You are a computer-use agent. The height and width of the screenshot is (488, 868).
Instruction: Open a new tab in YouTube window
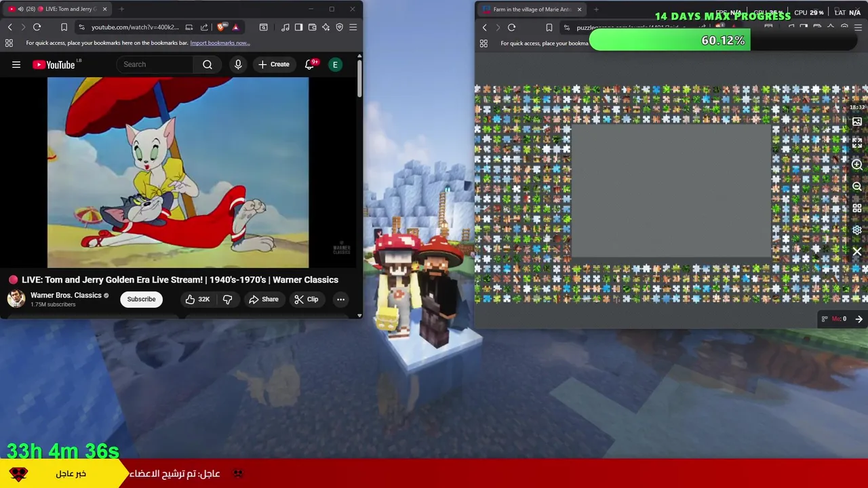(121, 9)
